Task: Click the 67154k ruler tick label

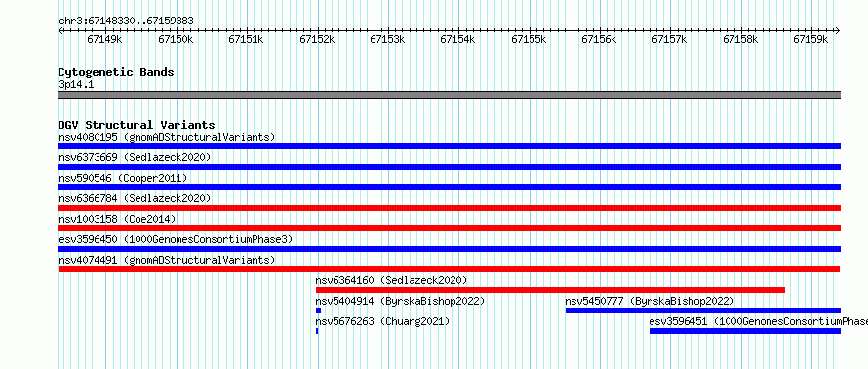Action: 457,39
